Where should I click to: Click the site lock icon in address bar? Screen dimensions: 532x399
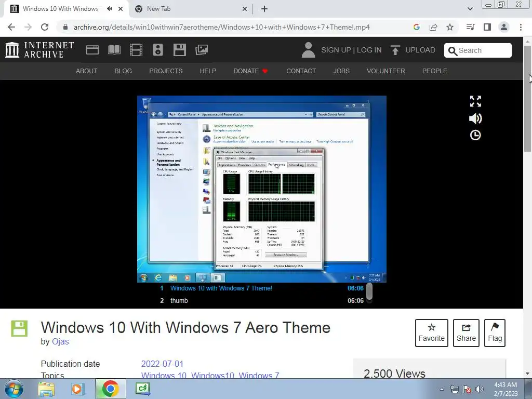click(65, 27)
